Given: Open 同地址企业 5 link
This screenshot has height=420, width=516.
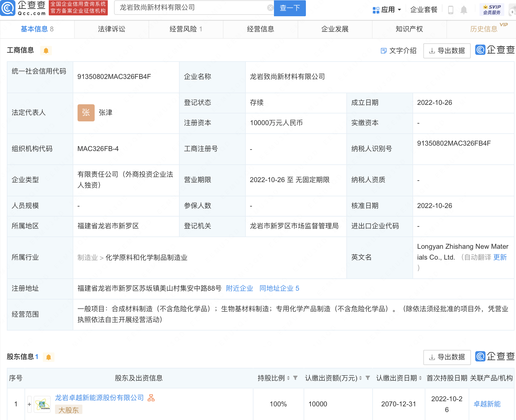Looking at the screenshot, I should coord(279,288).
